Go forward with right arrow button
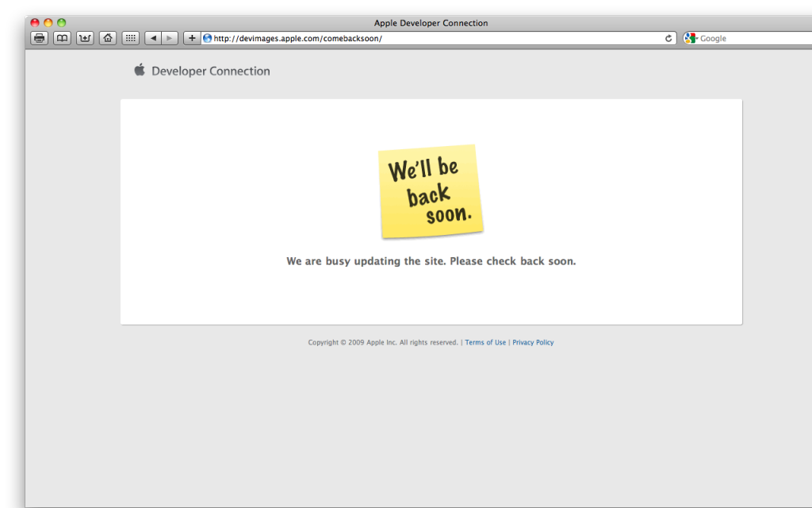Screen dimensions: 812x508 (170, 38)
